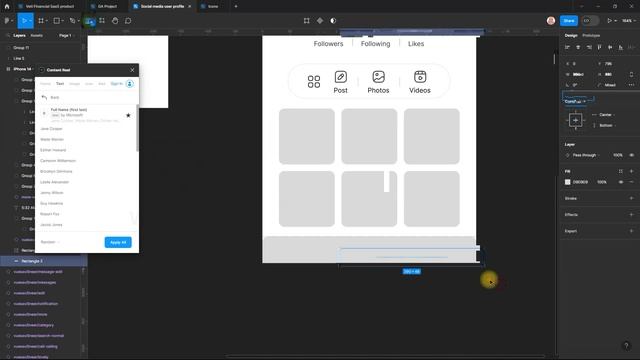Add an export setting
This screenshot has width=640, height=360.
coord(631,231)
